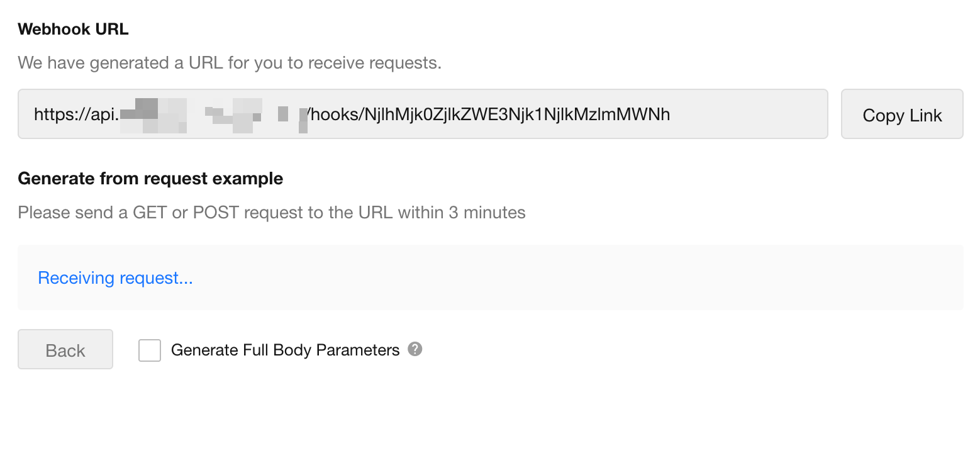Viewport: 980px width, 453px height.
Task: Click the word "GET" in the instruction
Action: click(x=150, y=213)
